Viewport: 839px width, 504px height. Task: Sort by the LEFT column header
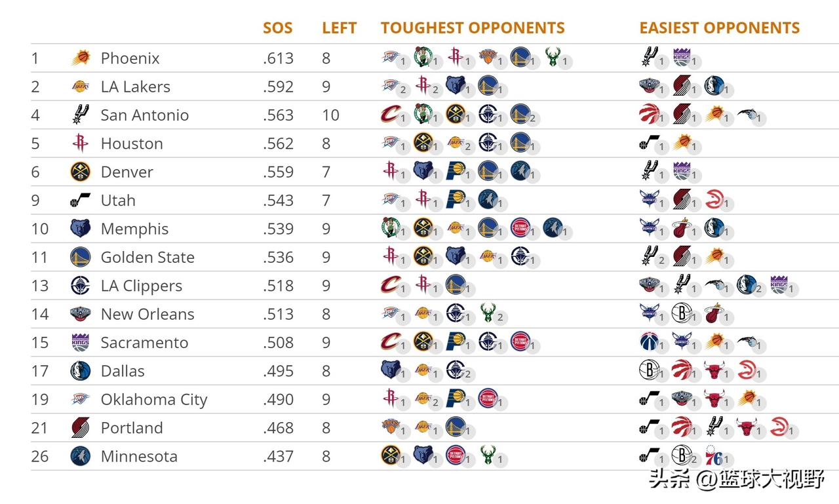click(x=340, y=28)
